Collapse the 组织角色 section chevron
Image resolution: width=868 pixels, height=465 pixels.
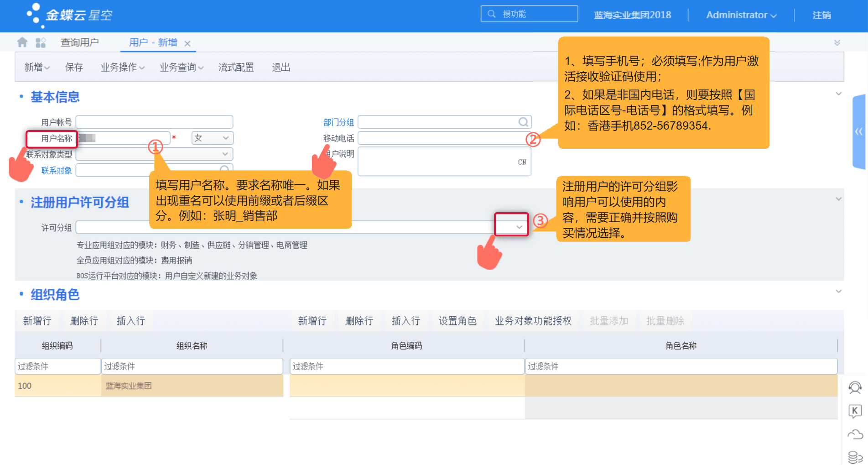tap(838, 291)
